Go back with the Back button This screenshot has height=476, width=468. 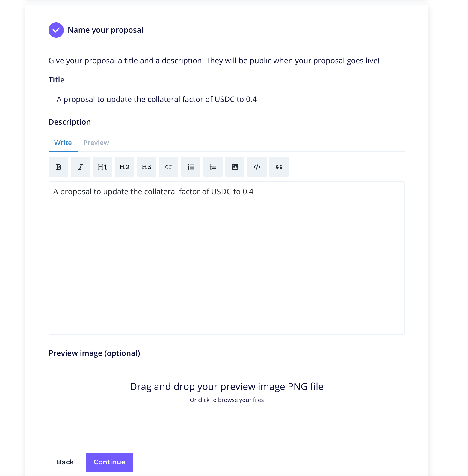coord(65,462)
